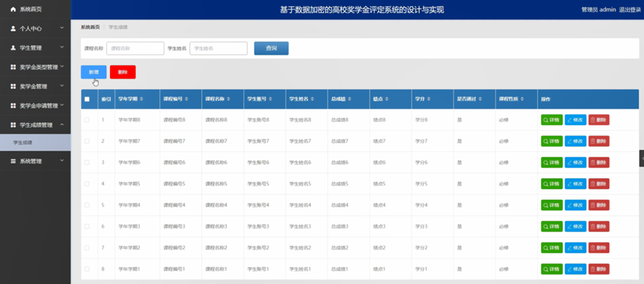Open 详情 for row 1
The width and height of the screenshot is (644, 284).
pyautogui.click(x=552, y=120)
